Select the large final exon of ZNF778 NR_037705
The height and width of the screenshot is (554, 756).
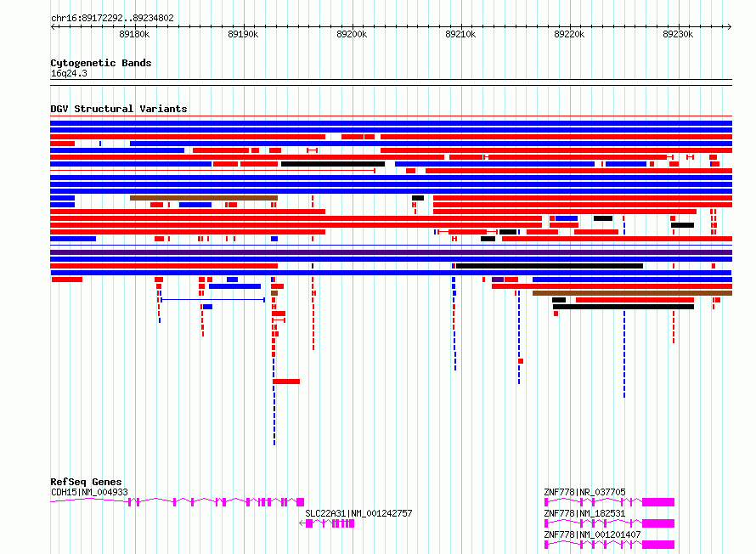658,502
